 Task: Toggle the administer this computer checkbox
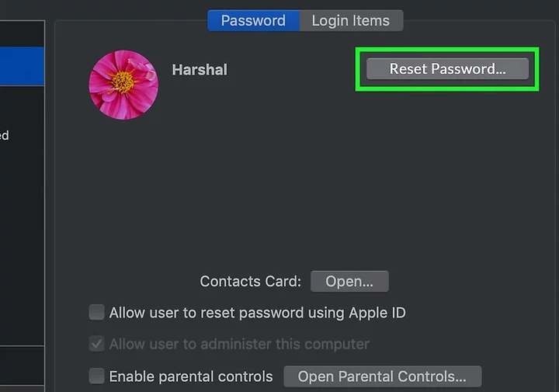click(96, 343)
